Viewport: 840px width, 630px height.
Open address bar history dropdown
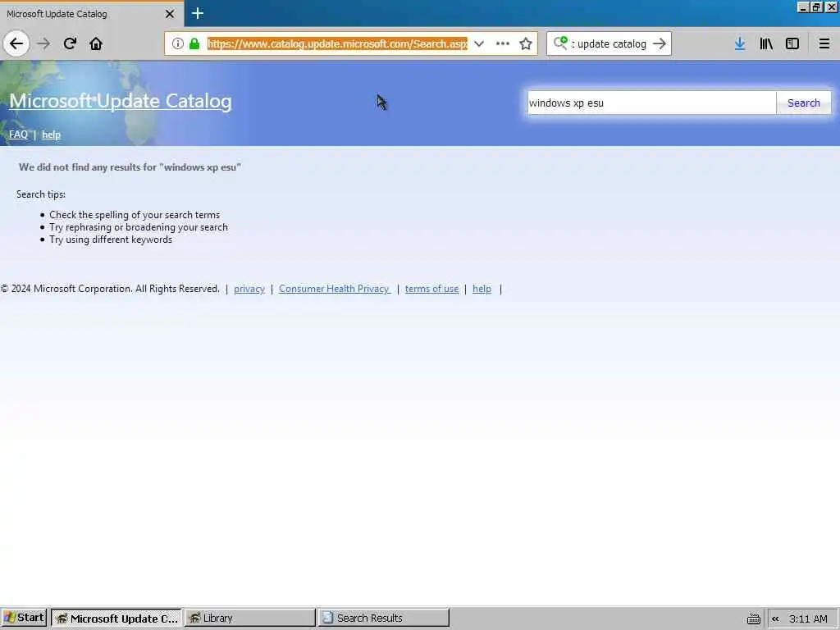click(x=479, y=43)
